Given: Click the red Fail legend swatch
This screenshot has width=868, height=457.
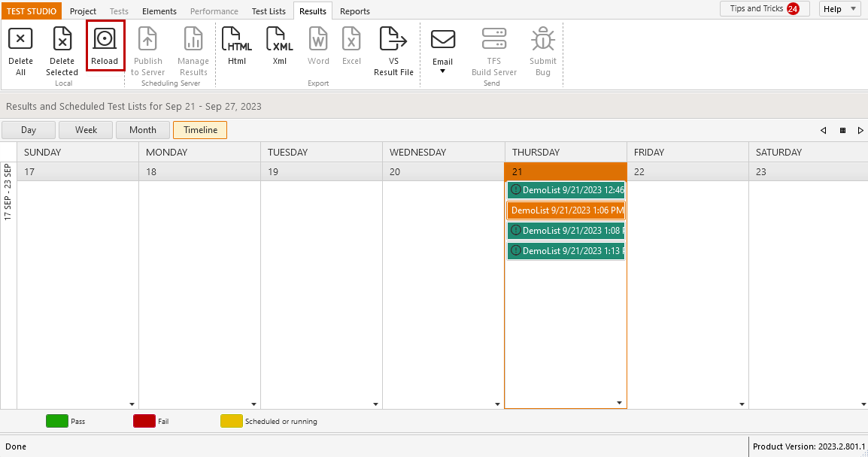Looking at the screenshot, I should [144, 421].
